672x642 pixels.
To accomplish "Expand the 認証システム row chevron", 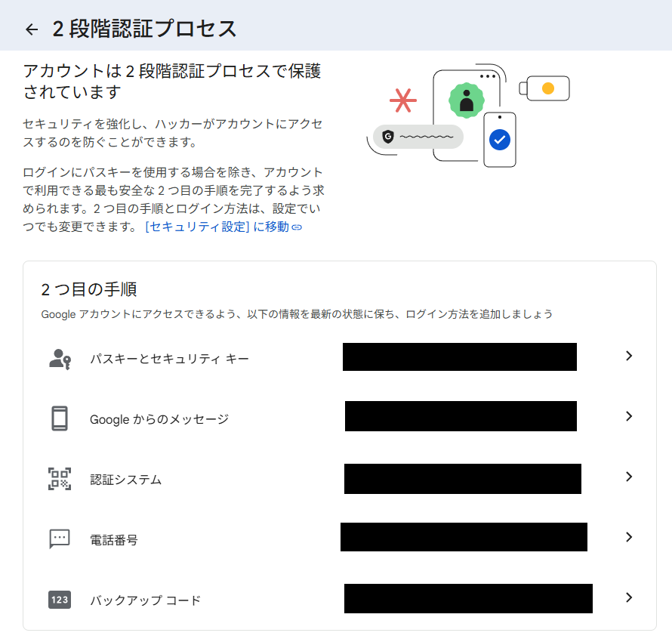I will tap(629, 477).
